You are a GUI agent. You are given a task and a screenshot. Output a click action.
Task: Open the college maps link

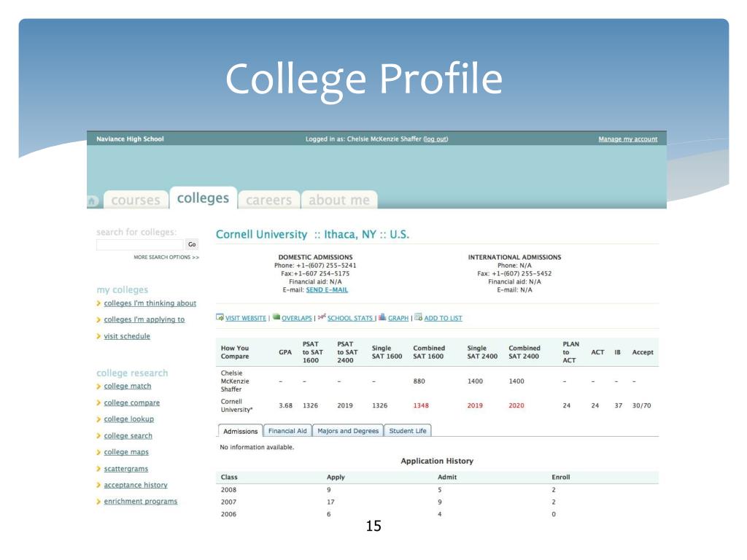[x=126, y=452]
